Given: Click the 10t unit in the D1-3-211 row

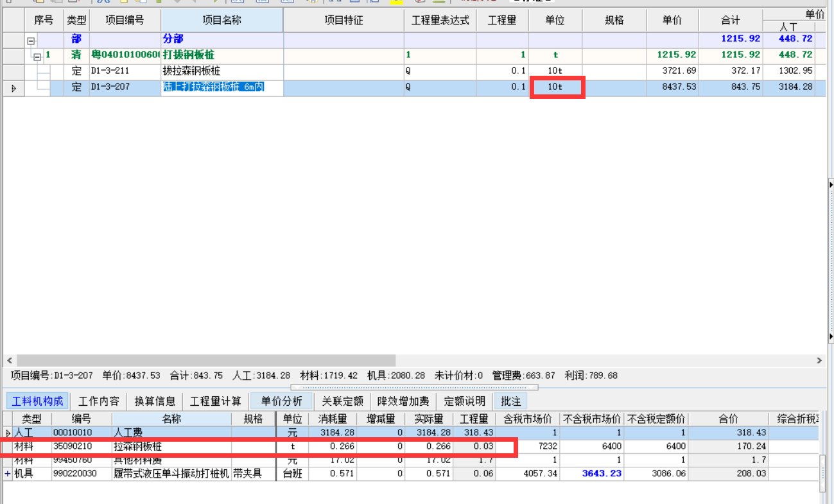Looking at the screenshot, I should (x=555, y=71).
